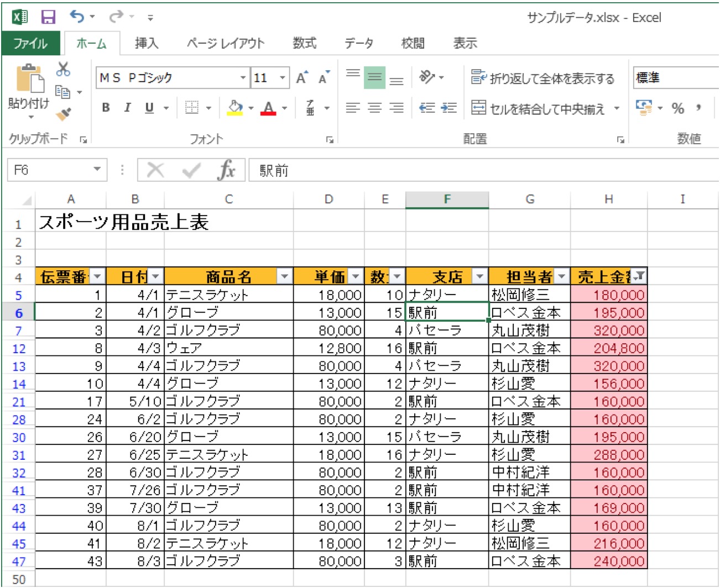This screenshot has height=588, width=720.
Task: Align cell text left
Action: point(353,108)
